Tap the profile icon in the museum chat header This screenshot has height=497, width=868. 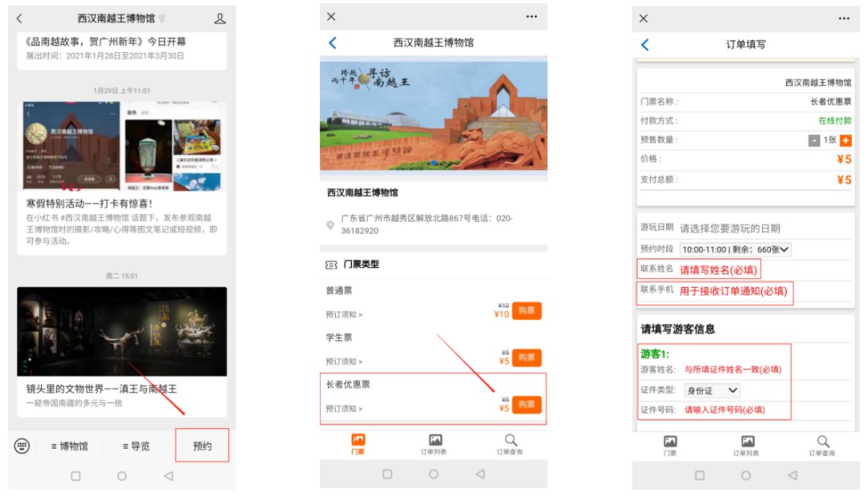pos(219,18)
